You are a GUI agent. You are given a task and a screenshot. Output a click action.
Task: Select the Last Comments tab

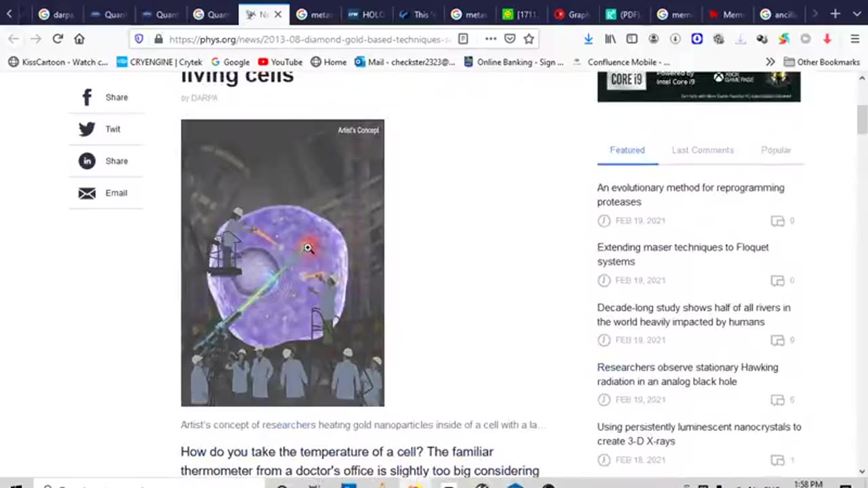click(703, 150)
